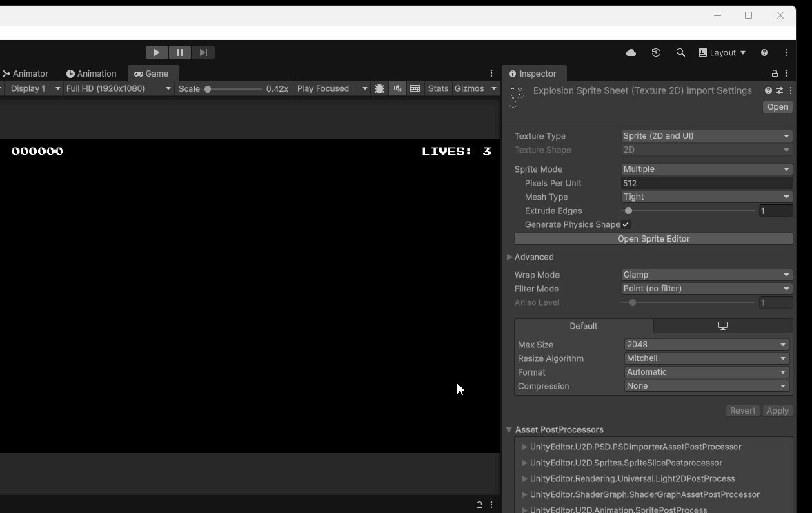This screenshot has width=812, height=513.
Task: Click the Extrude Edges value field
Action: pyautogui.click(x=775, y=211)
